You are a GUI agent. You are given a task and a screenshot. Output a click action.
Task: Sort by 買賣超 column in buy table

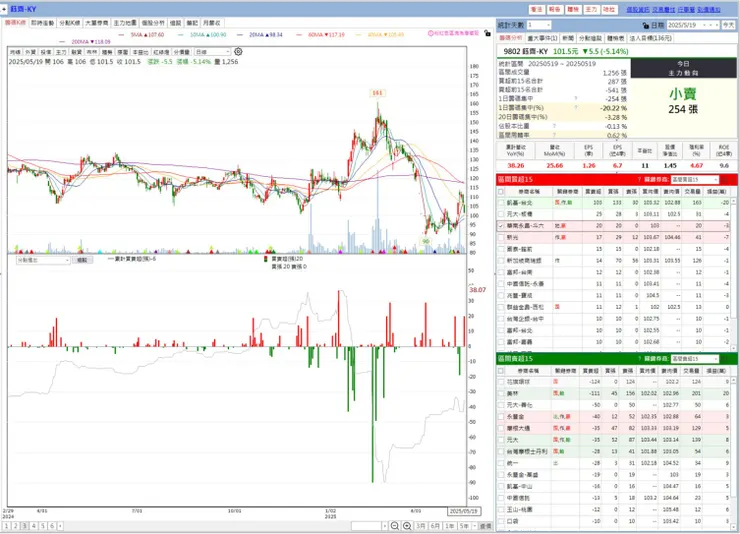tap(593, 192)
